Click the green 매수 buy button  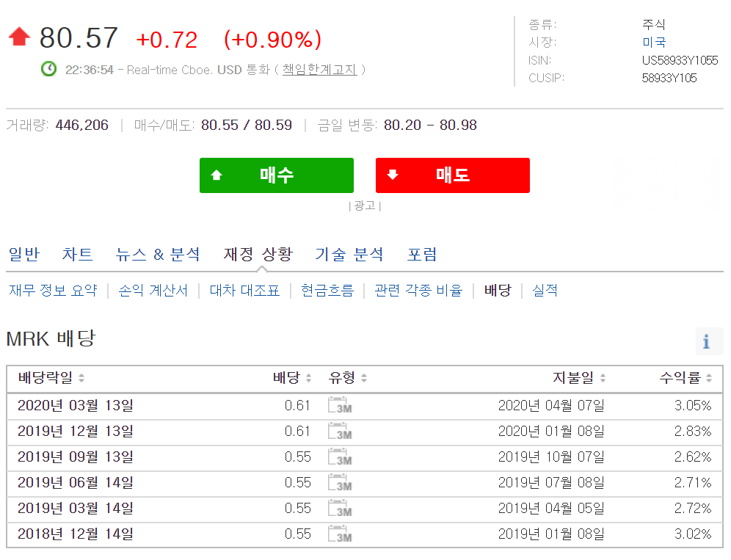(x=277, y=175)
